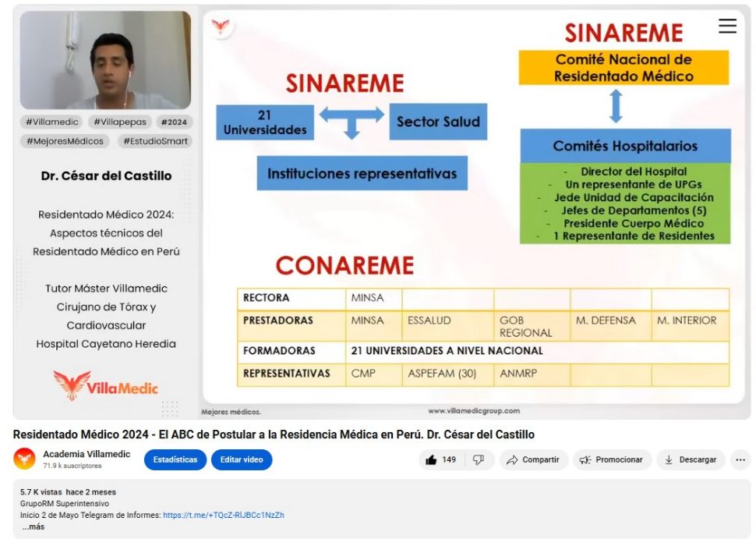Click the 'REPRESENTATIVAS' row label
Screen dimensions: 756x546
click(x=291, y=374)
